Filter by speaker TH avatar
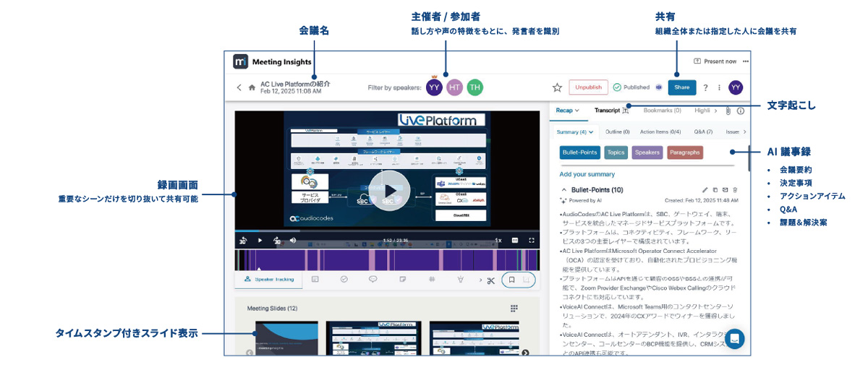The height and width of the screenshot is (370, 868). pos(475,87)
